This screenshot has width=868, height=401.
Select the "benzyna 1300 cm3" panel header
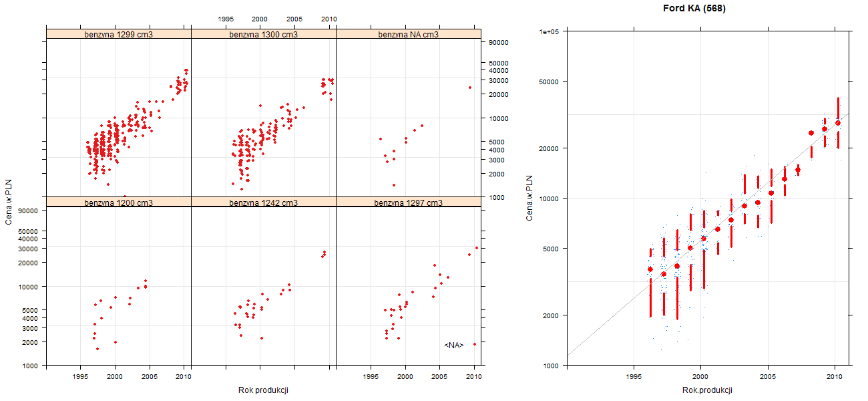[x=264, y=34]
